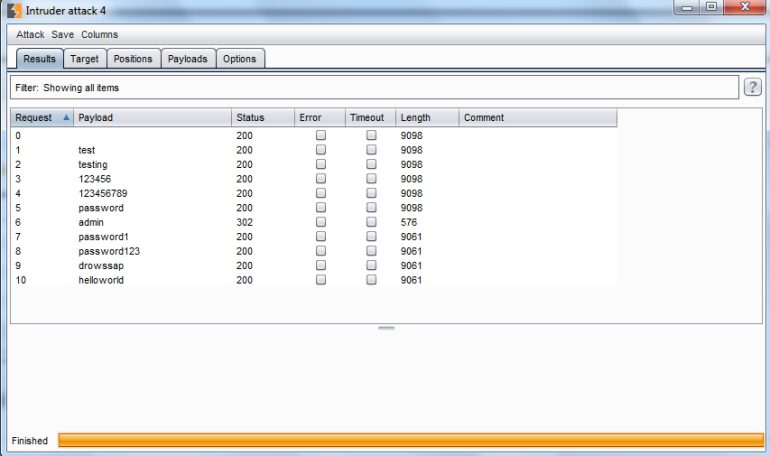Viewport: 770px width, 456px height.
Task: Sort results by Length column header
Action: [x=427, y=118]
